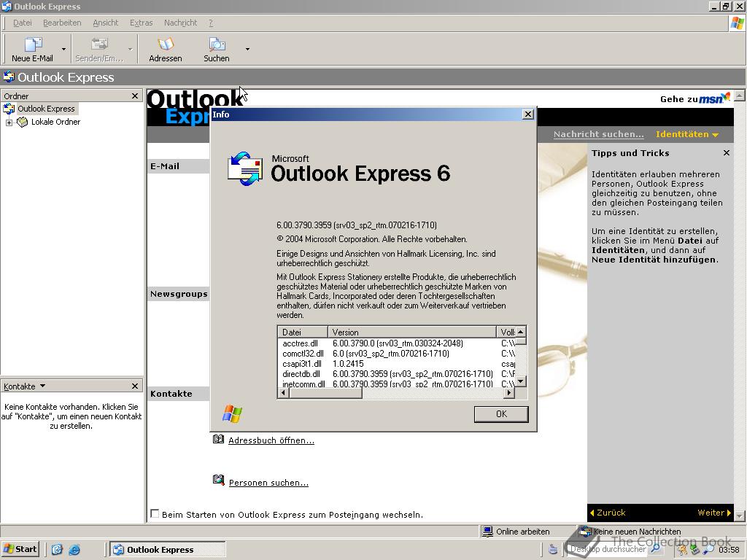Launch Internet Explorer from quick launch
The width and height of the screenshot is (747, 560).
(x=74, y=550)
